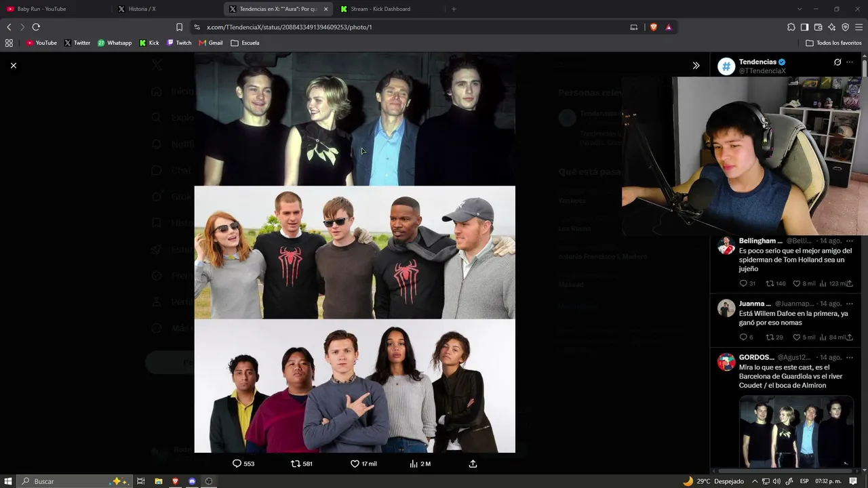Open Leo AI assistant icon
868x488 pixels.
831,27
